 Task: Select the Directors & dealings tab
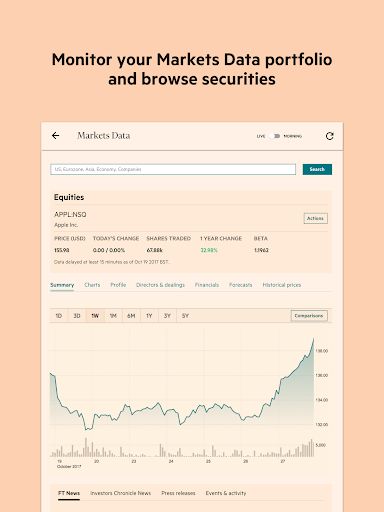click(160, 285)
